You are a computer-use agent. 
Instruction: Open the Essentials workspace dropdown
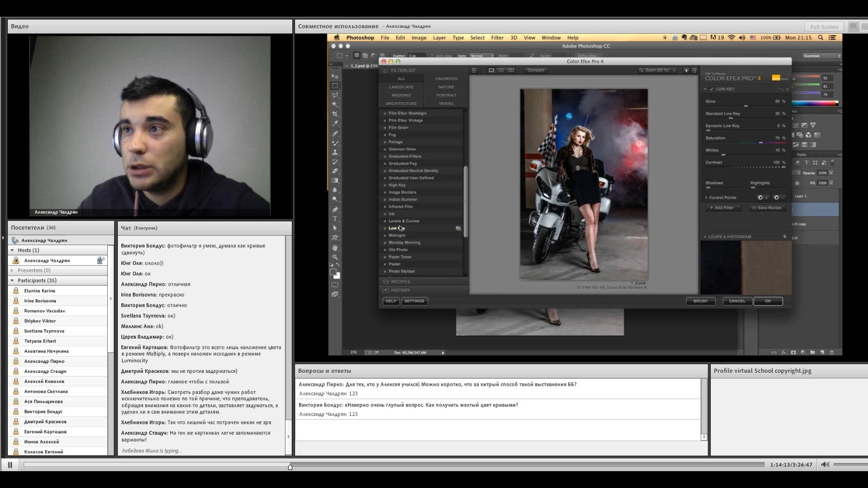coord(822,56)
